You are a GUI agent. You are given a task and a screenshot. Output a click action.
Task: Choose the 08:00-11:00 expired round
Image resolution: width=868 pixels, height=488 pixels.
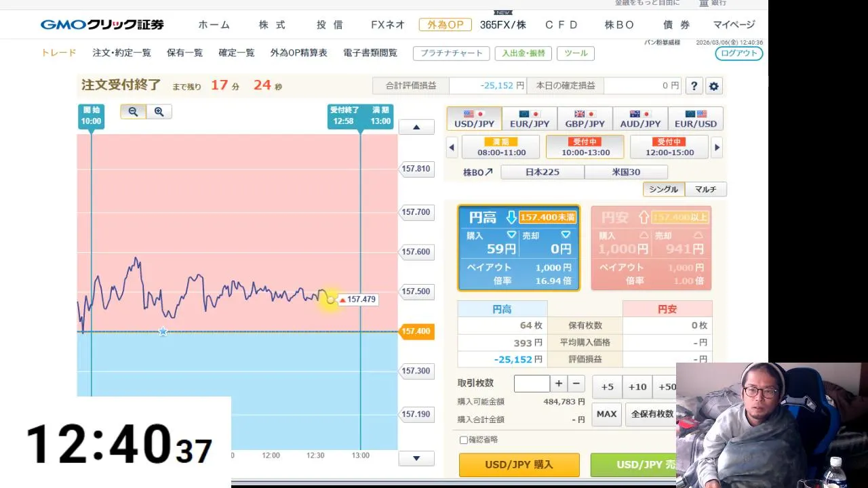click(x=500, y=147)
